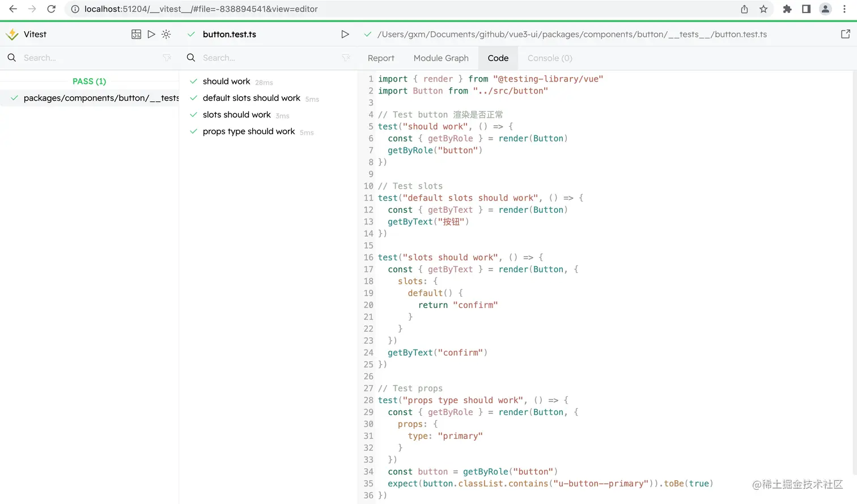Bookmark this page with the star icon
The image size is (857, 504).
tap(763, 9)
